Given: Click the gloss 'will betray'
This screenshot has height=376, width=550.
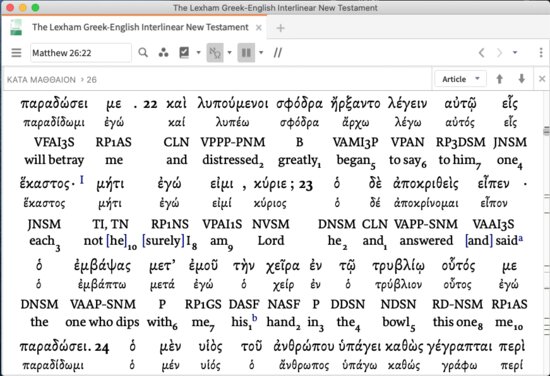Looking at the screenshot, I should tap(54, 160).
